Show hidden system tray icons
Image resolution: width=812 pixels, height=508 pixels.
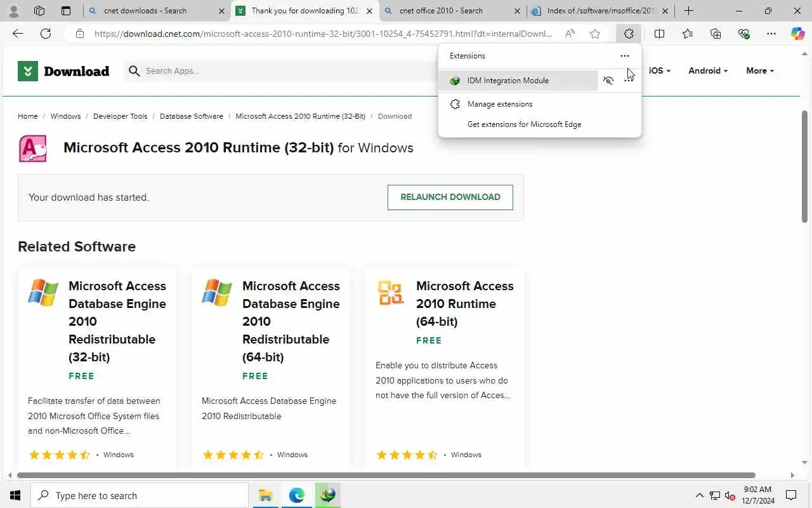(x=700, y=495)
